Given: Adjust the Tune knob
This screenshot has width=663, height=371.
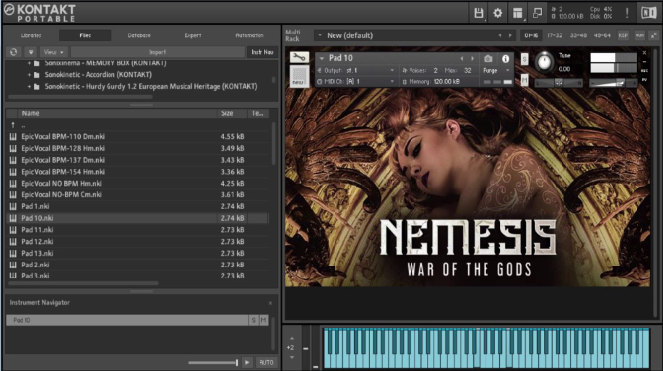Looking at the screenshot, I should click(544, 62).
